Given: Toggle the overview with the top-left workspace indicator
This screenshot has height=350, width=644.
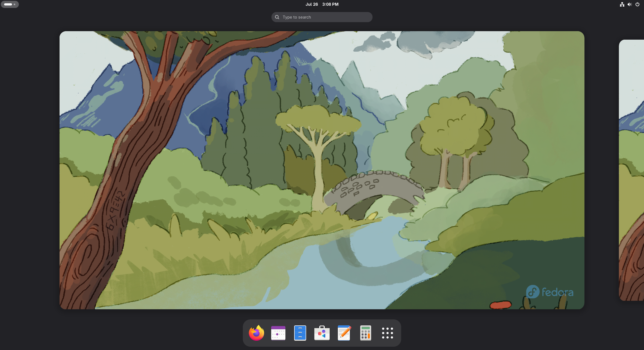Looking at the screenshot, I should 10,4.
